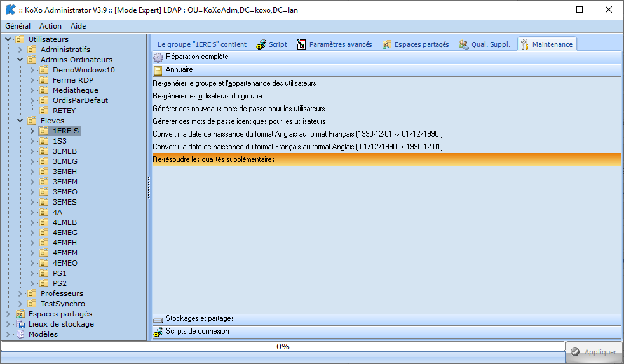Click the PS1 folder icon
The image size is (624, 364).
click(44, 273)
